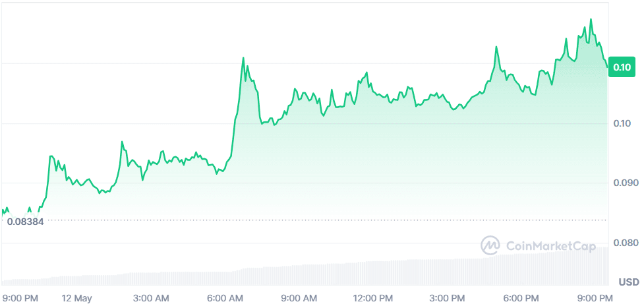Viewport: 644px width, 308px height.
Task: Click the green current price badge
Action: point(622,67)
